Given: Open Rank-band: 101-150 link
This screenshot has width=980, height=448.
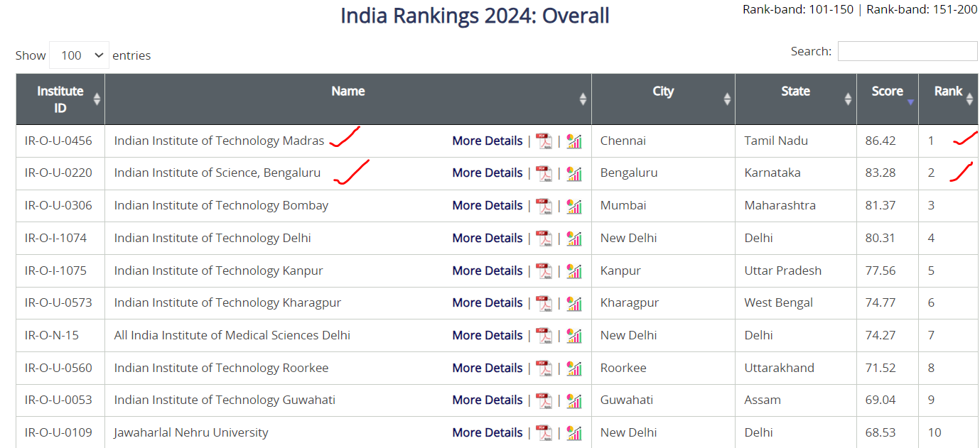Looking at the screenshot, I should click(798, 9).
